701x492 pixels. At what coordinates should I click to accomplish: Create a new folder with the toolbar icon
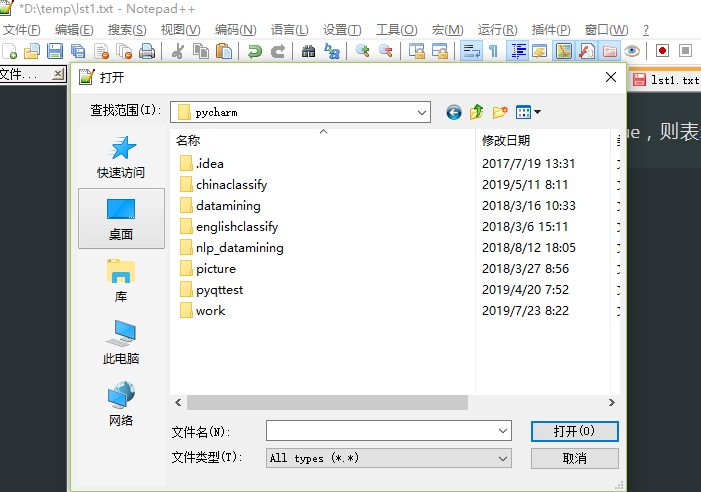tap(500, 113)
